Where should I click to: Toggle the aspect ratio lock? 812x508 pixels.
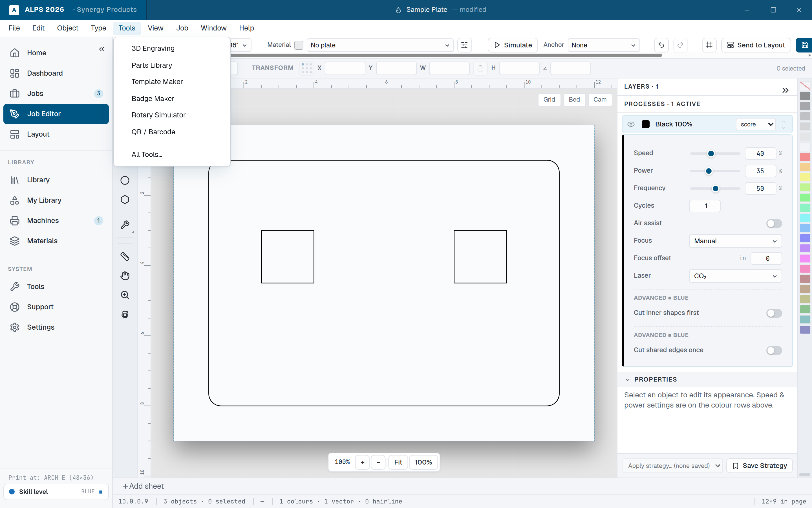tap(480, 68)
